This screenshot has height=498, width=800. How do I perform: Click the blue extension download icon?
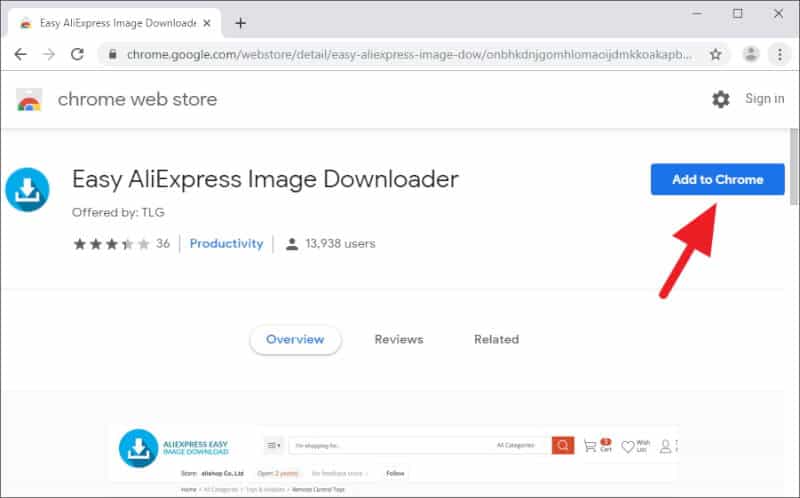coord(27,189)
